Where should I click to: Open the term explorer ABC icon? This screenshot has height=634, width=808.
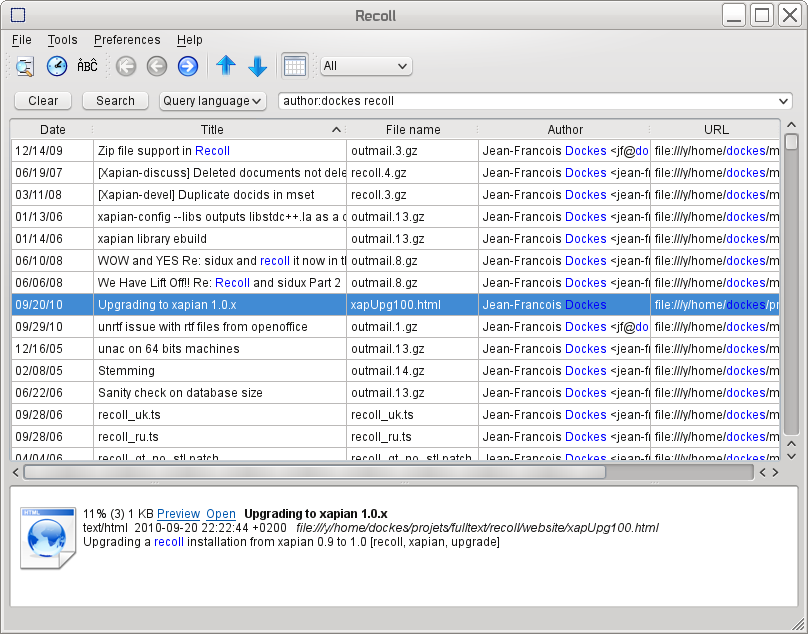point(88,67)
